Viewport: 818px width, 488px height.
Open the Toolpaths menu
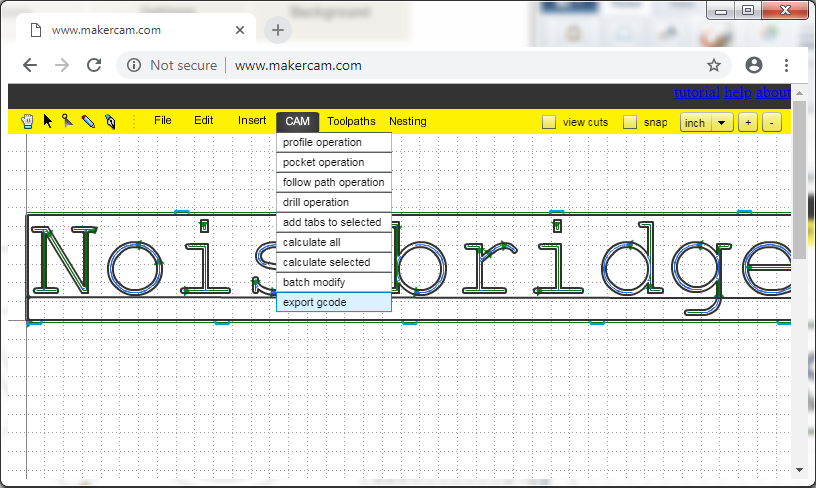[x=351, y=121]
